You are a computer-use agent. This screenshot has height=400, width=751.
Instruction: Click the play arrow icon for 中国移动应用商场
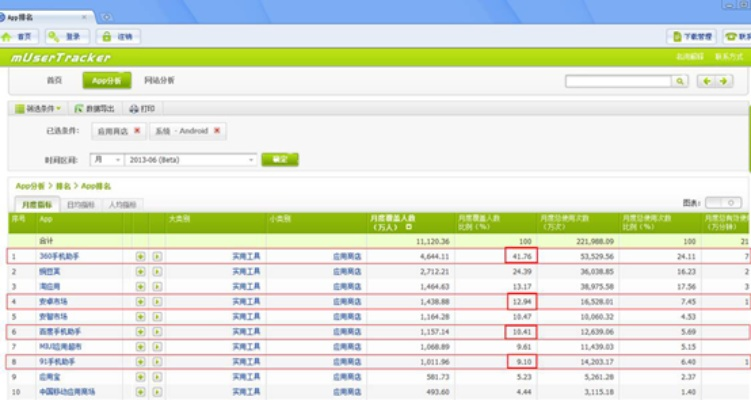point(157,392)
